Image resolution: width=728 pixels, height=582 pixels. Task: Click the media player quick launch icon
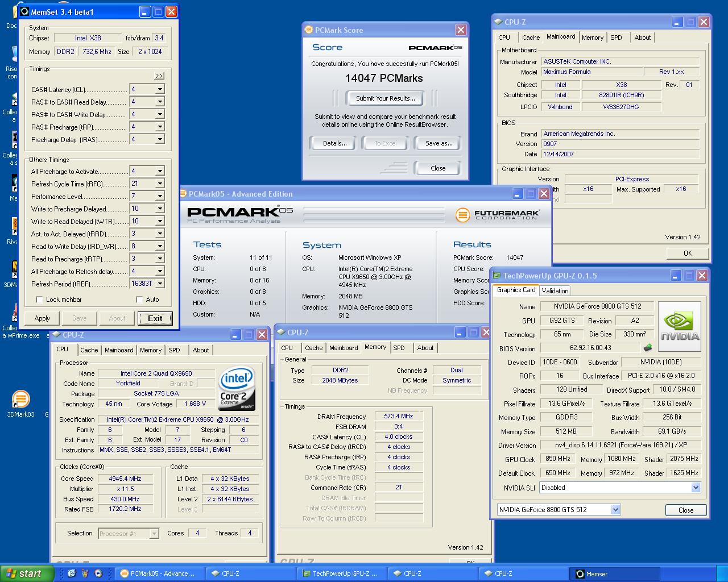pyautogui.click(x=98, y=573)
